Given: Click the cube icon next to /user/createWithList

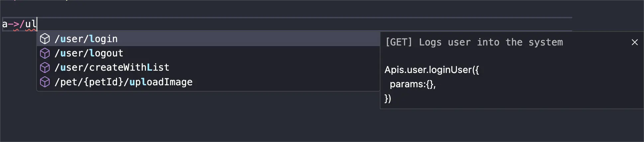Looking at the screenshot, I should pos(45,67).
